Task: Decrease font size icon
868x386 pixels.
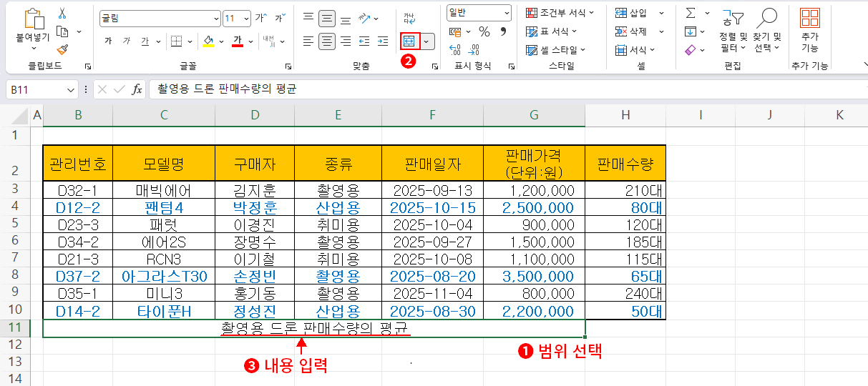Action: pyautogui.click(x=280, y=18)
